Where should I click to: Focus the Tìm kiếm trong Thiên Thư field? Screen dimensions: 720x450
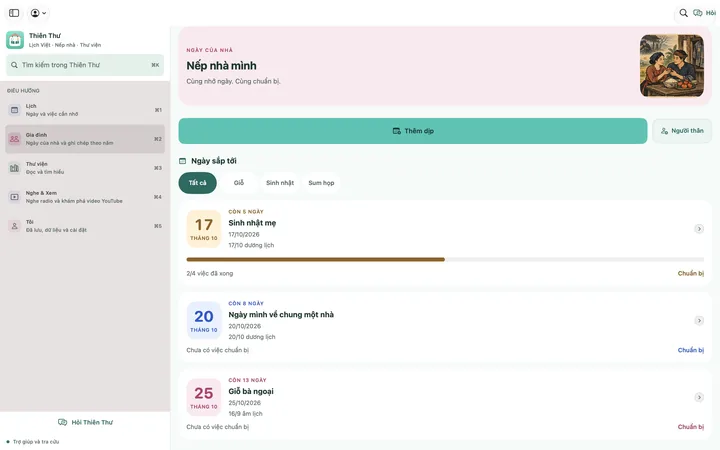click(x=85, y=65)
